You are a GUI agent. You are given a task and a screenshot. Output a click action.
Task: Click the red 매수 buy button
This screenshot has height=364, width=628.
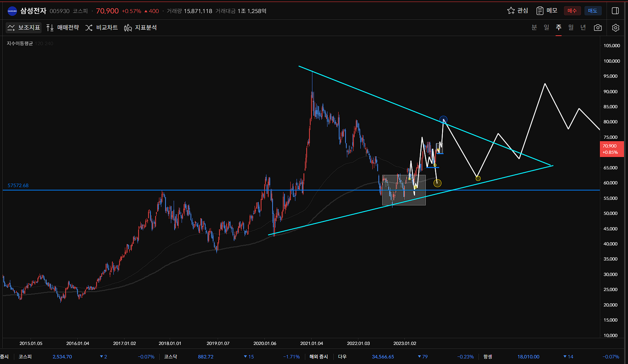coord(572,11)
